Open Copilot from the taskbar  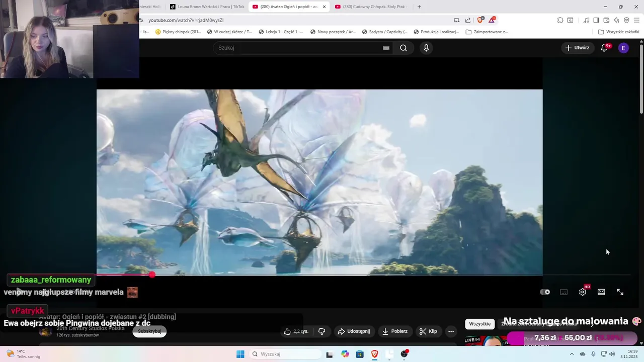tap(345, 354)
